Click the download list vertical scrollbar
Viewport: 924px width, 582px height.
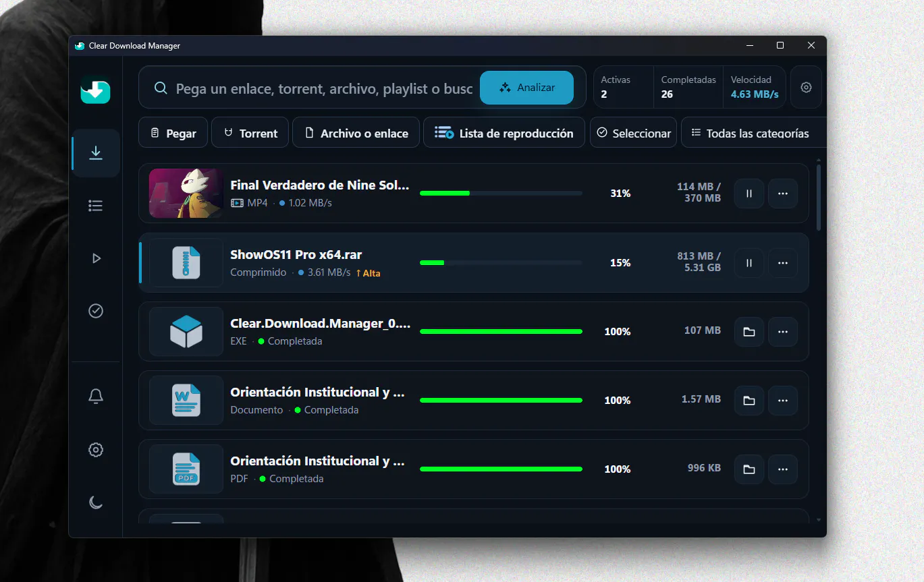(819, 197)
